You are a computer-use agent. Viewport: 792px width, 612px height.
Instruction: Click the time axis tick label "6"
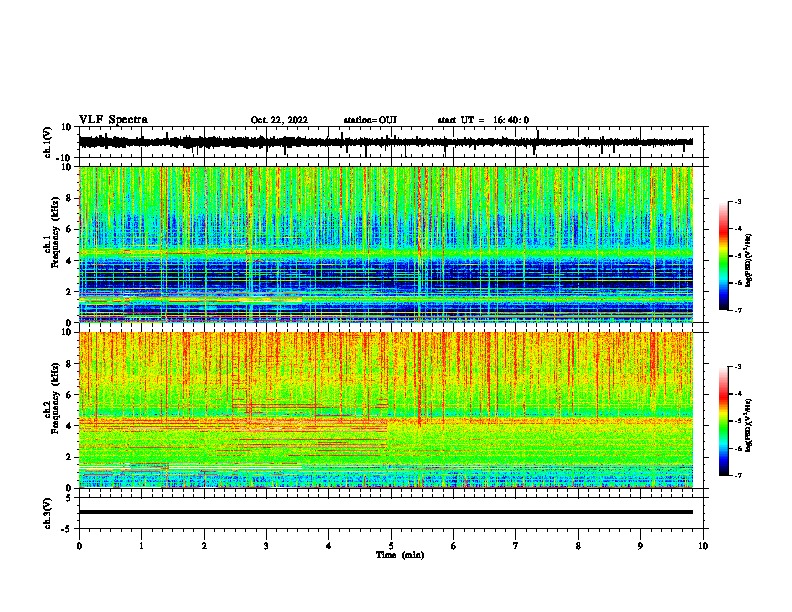point(454,546)
